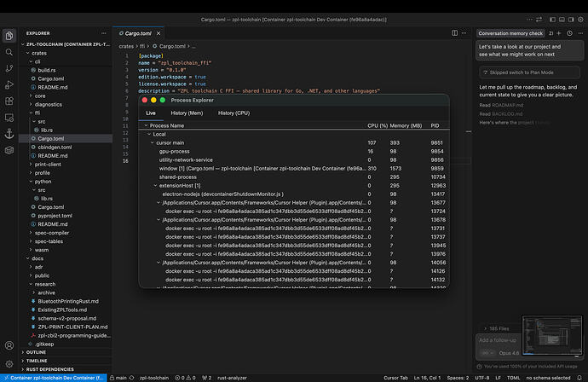Change language mode TOML in status bar
Screen dimensions: 588x382
click(x=513, y=378)
